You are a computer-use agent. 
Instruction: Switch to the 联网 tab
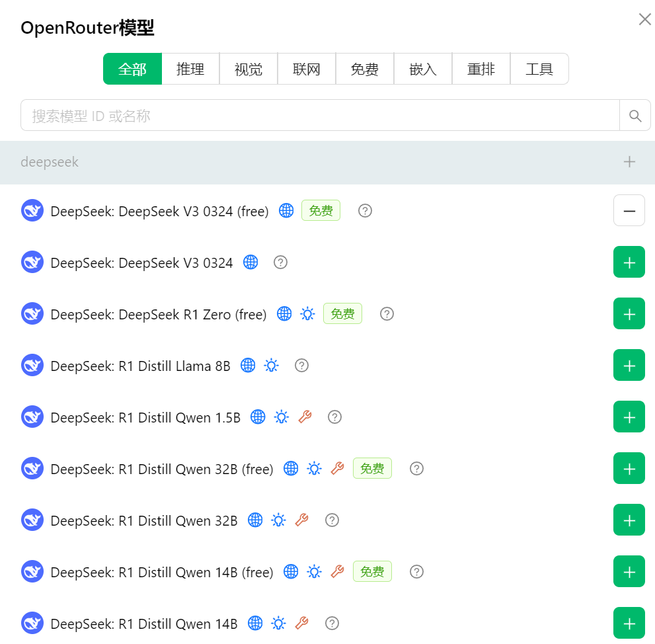click(307, 69)
